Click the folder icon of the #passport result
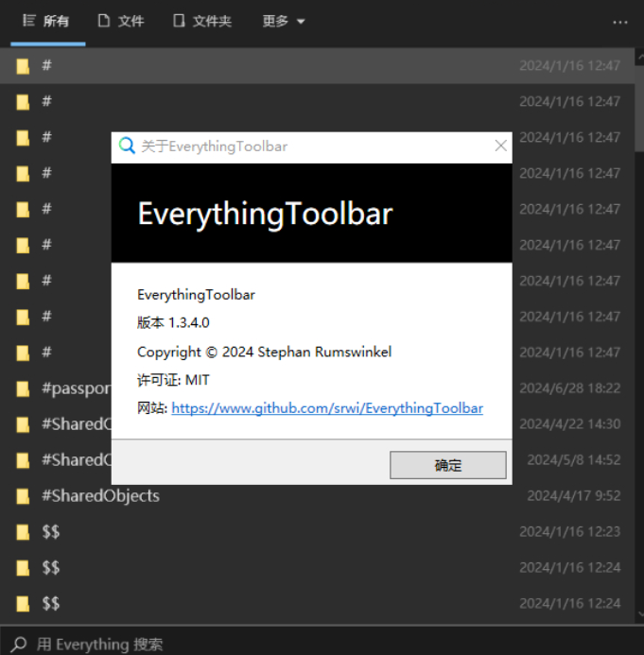 [23, 388]
